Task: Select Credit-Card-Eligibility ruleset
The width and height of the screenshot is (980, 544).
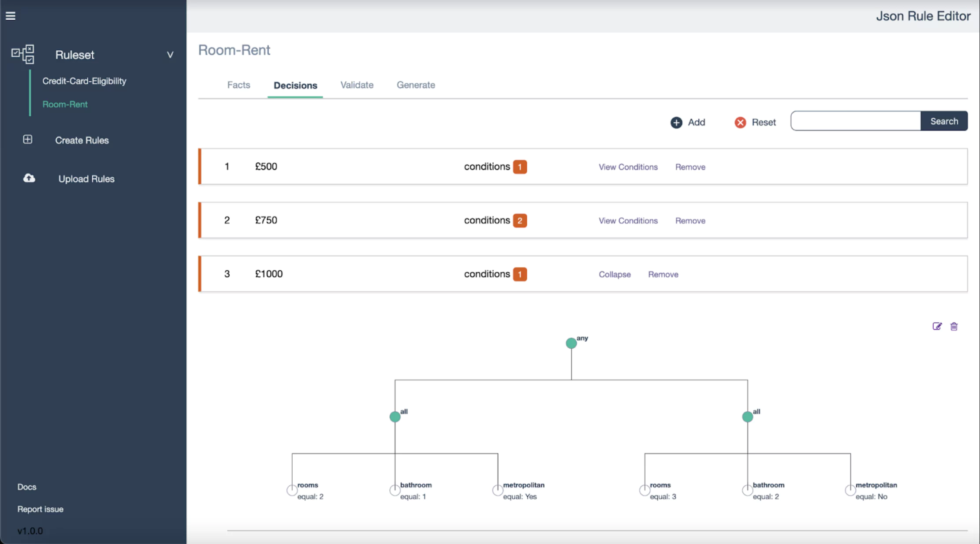Action: pos(84,81)
